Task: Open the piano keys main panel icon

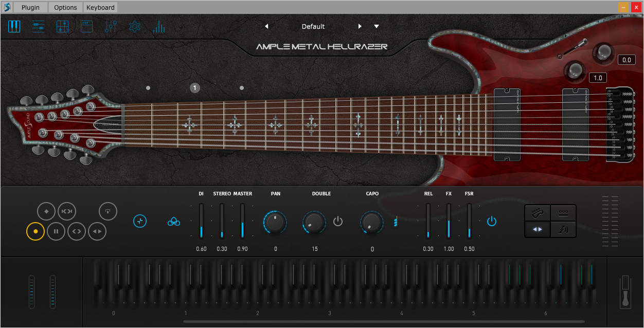Action: tap(14, 26)
